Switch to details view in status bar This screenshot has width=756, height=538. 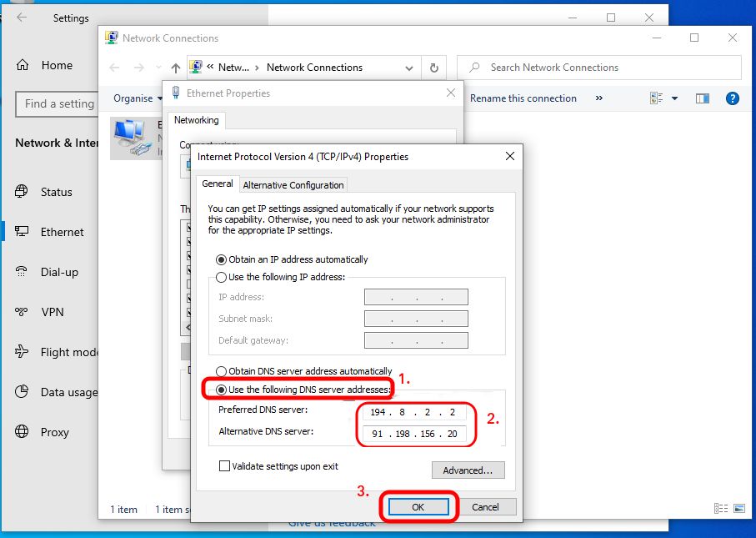[722, 509]
